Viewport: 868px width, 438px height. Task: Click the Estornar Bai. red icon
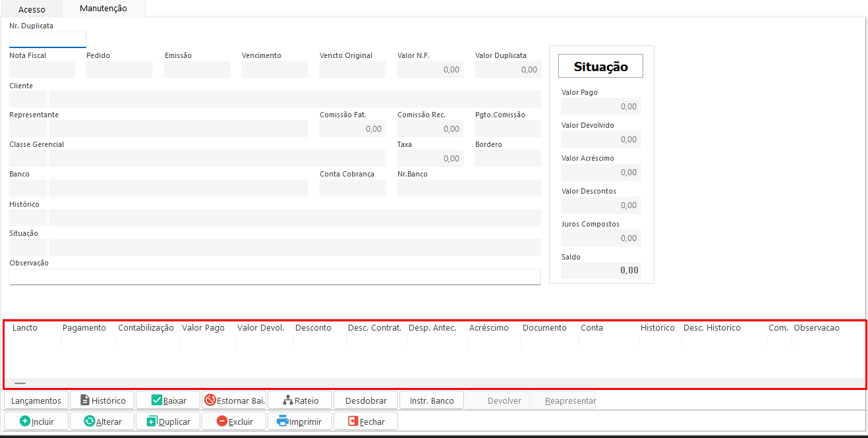point(210,400)
